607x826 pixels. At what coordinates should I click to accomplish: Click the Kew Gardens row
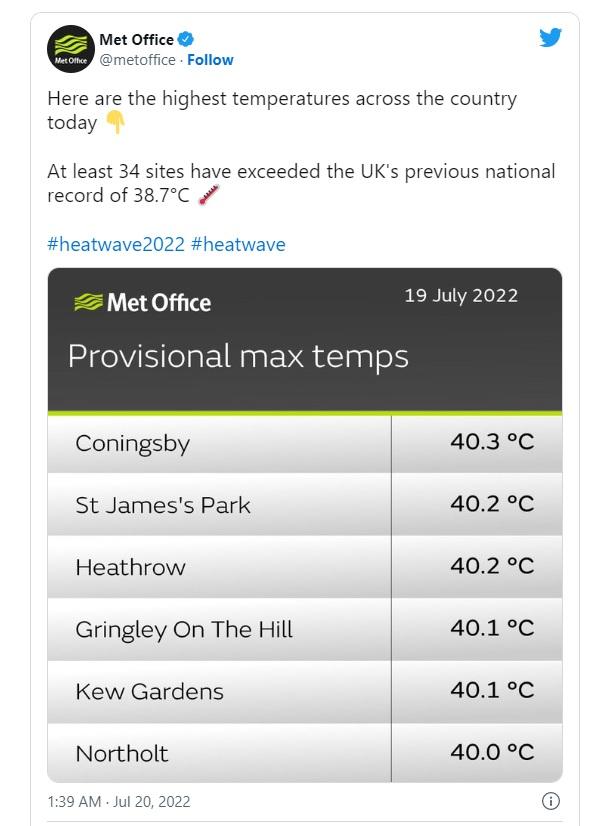304,691
